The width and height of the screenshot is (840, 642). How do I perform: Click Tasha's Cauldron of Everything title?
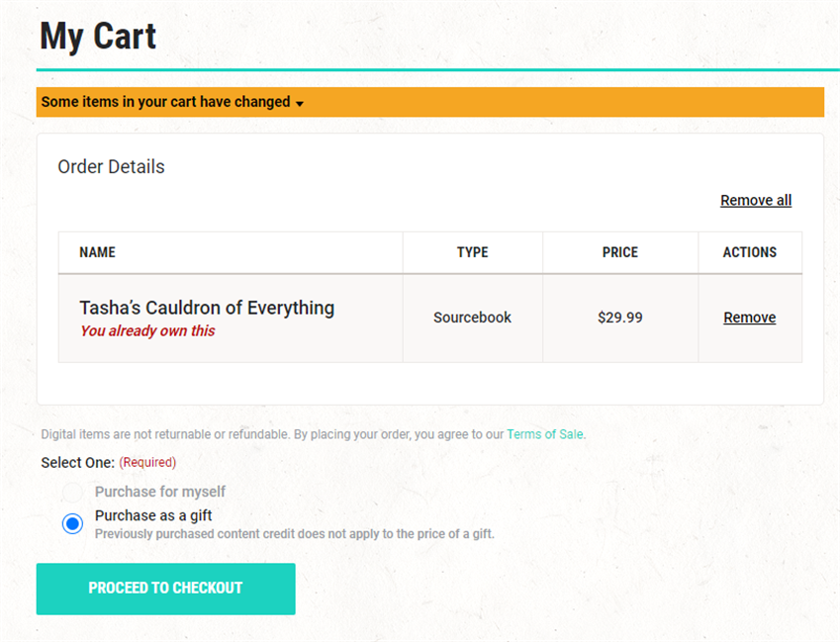point(207,308)
